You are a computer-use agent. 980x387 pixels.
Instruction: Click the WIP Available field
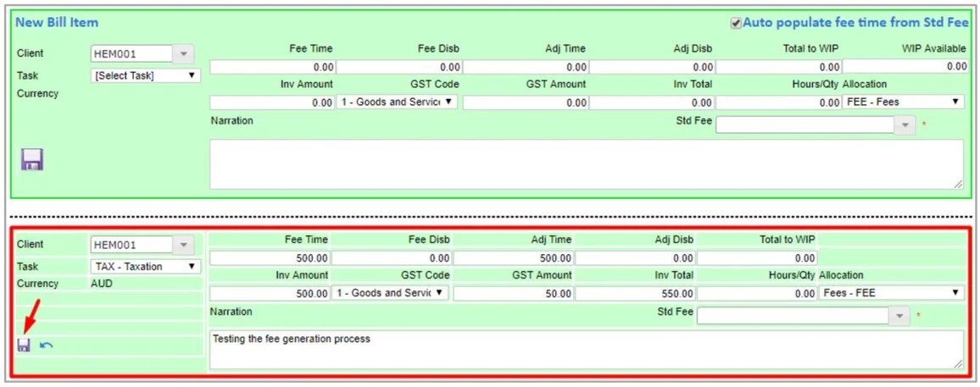click(906, 66)
